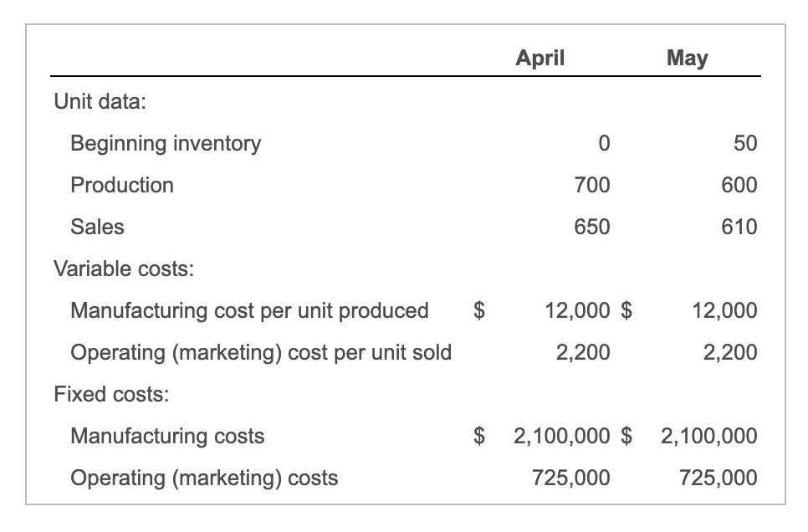Select May manufacturing cost per unit 12,000

coord(724,310)
